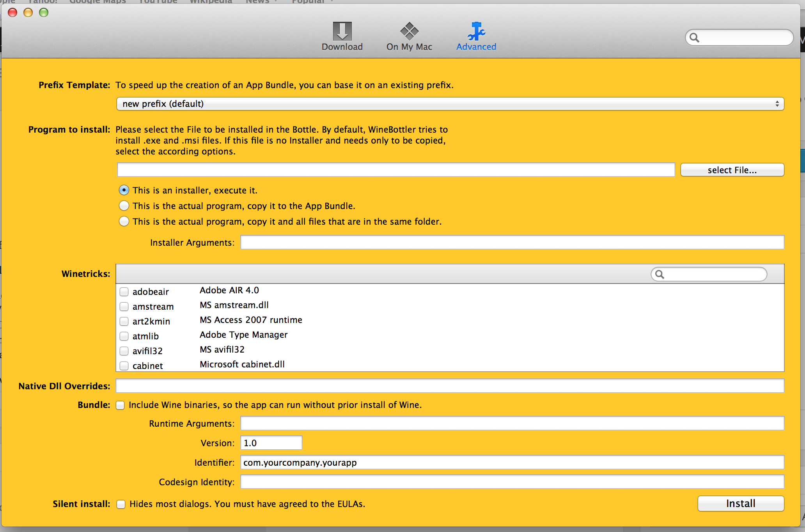Check the cabinet winetricks entry

pos(124,366)
